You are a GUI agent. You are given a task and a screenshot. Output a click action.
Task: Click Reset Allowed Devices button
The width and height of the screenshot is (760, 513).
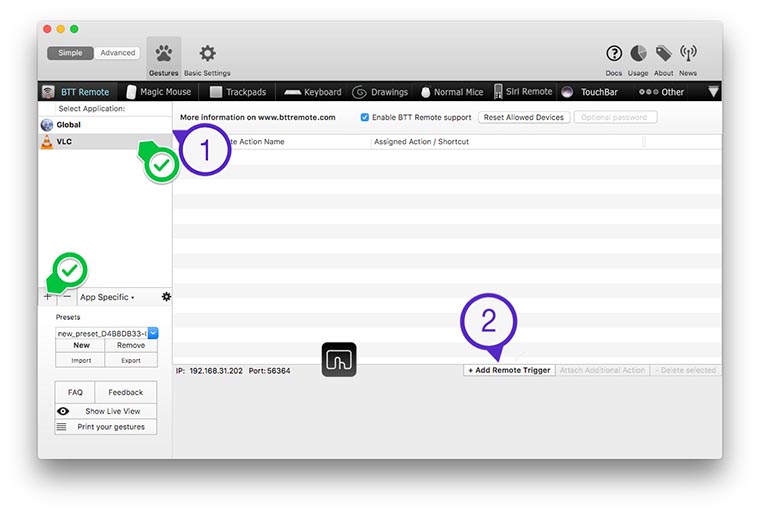coord(523,117)
